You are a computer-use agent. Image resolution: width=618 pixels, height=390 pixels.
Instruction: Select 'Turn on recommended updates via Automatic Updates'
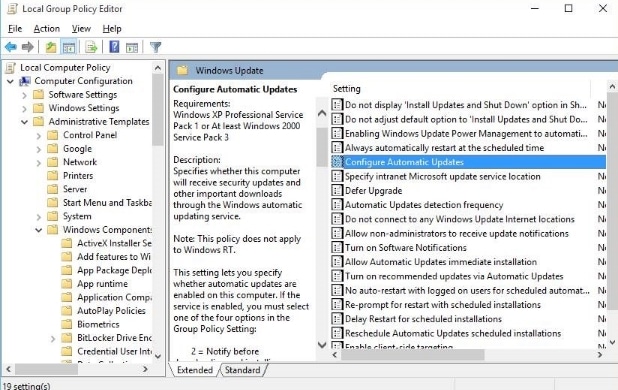tap(454, 276)
